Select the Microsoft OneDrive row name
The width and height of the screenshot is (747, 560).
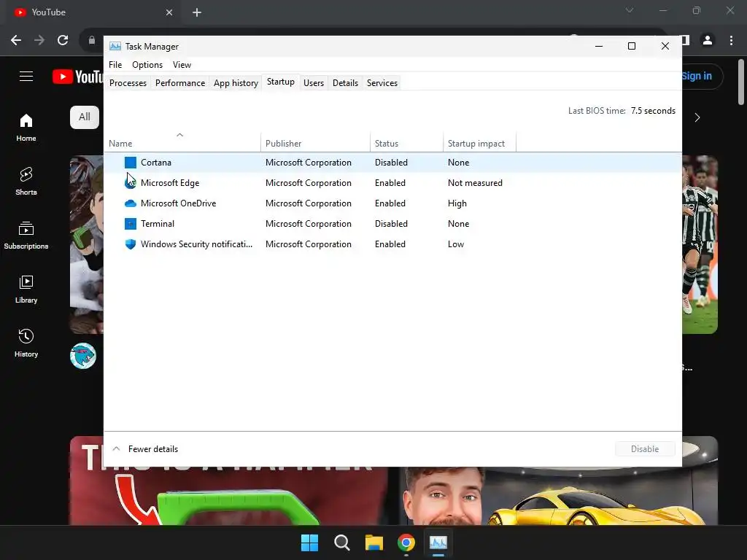pyautogui.click(x=179, y=203)
